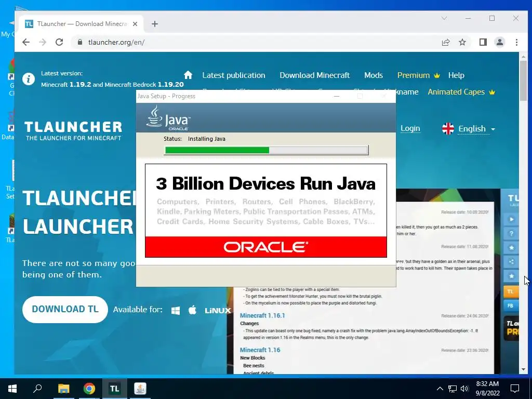Click the DOWNLOAD TL button

coord(65,310)
